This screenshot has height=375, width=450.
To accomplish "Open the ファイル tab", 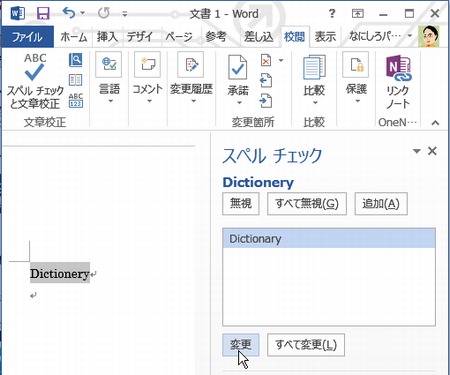I will click(27, 37).
